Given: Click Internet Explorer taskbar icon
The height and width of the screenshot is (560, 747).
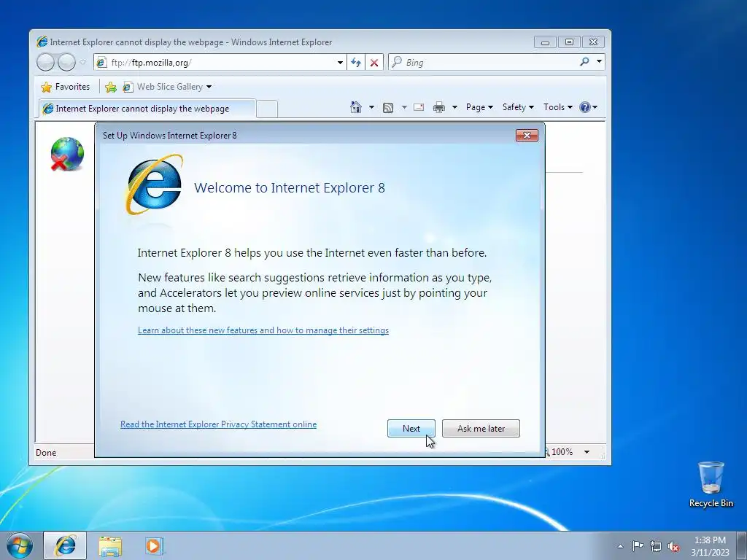Looking at the screenshot, I should (x=65, y=545).
